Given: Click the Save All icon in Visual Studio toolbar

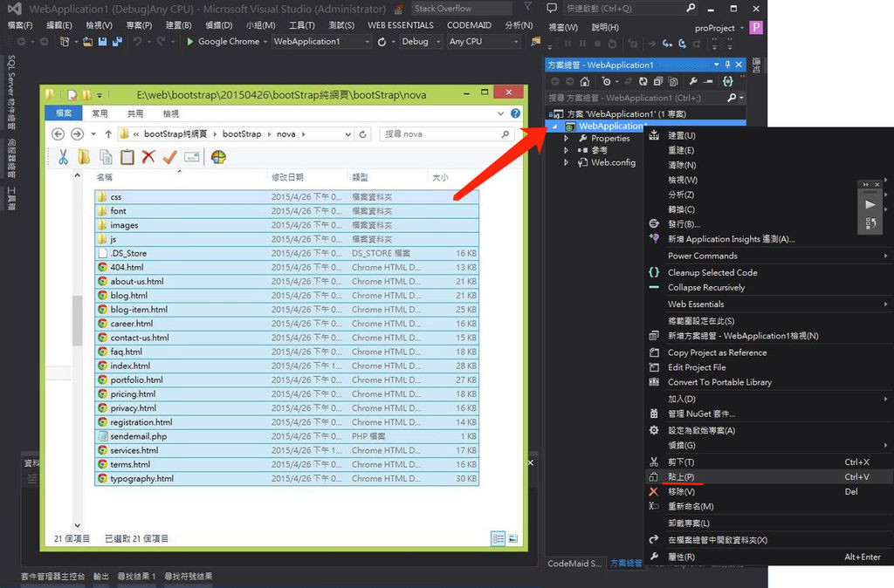Looking at the screenshot, I should tap(117, 41).
